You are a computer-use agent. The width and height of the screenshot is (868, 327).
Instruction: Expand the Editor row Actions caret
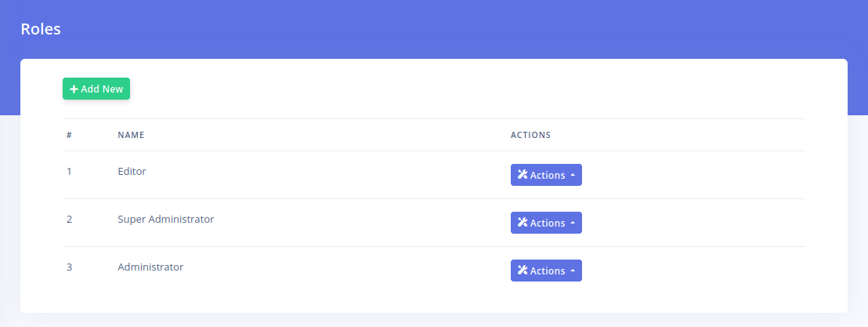coord(573,176)
